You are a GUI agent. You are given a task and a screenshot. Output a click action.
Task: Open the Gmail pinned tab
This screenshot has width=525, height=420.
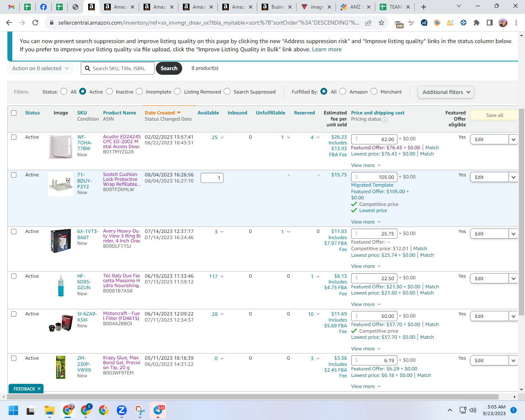[11, 7]
